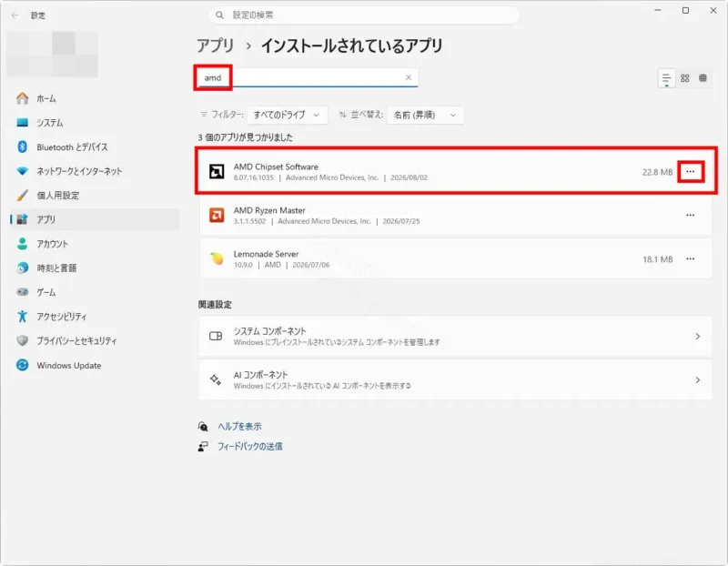Maximize the Settings window
The image size is (728, 566).
coord(685,10)
